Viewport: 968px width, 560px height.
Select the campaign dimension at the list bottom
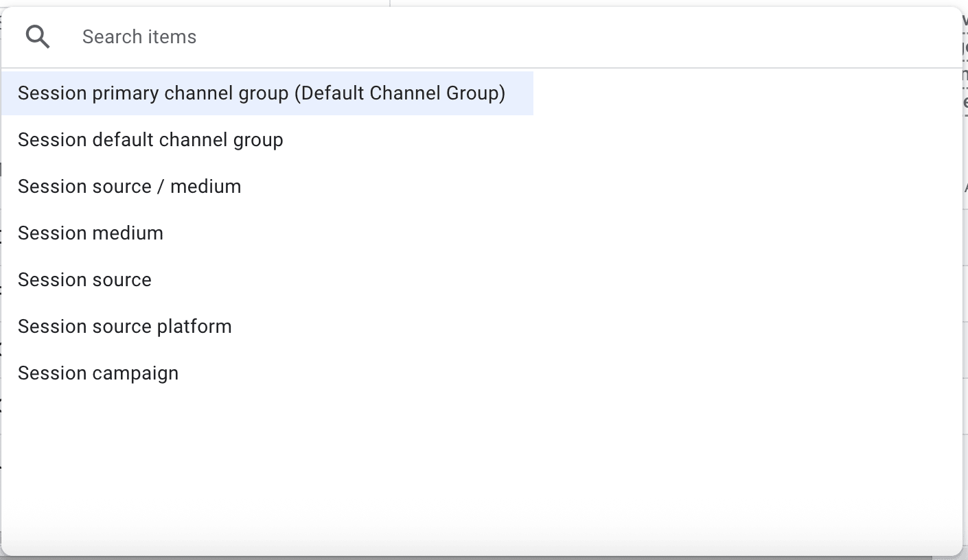pos(98,373)
